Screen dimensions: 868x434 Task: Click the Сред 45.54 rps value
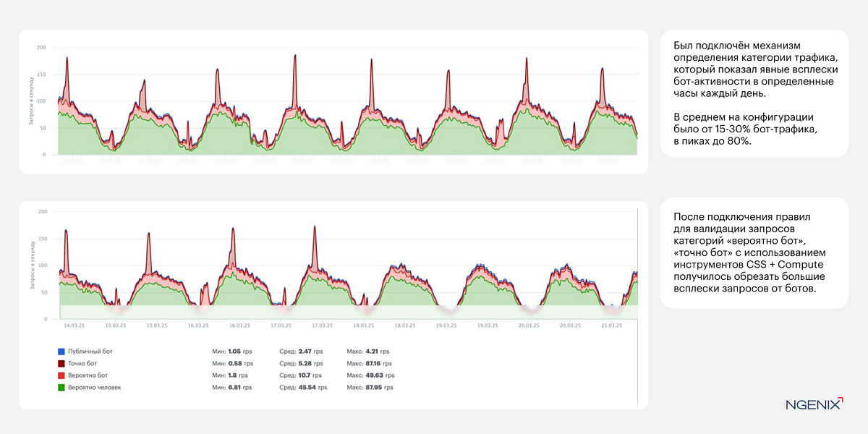point(302,388)
